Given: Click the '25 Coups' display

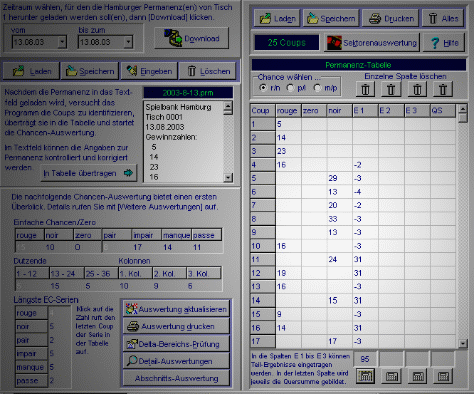Looking at the screenshot, I should (x=287, y=43).
